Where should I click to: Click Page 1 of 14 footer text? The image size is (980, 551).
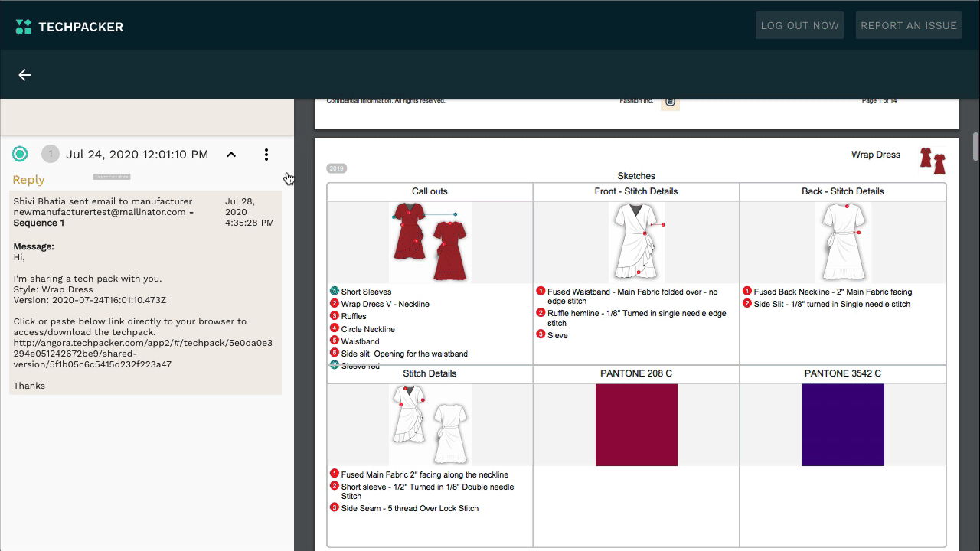click(x=879, y=101)
